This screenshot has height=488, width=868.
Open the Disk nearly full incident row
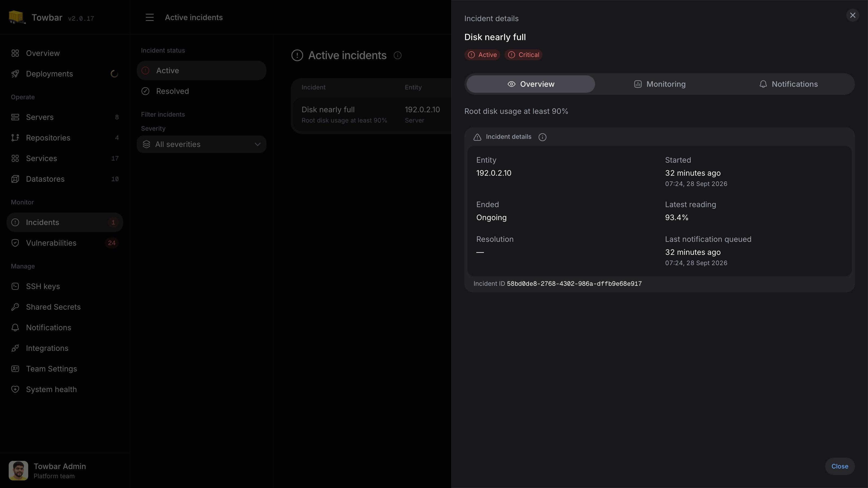372,114
